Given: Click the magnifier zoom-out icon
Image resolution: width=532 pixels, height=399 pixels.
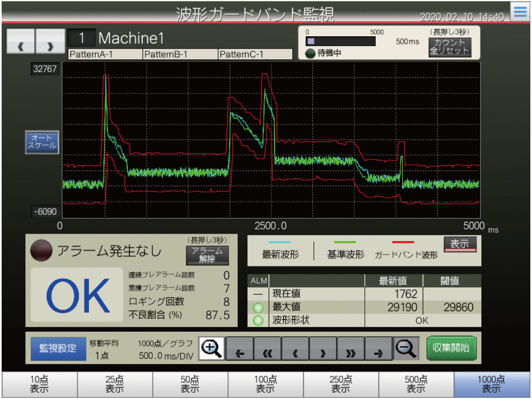Looking at the screenshot, I should point(406,348).
